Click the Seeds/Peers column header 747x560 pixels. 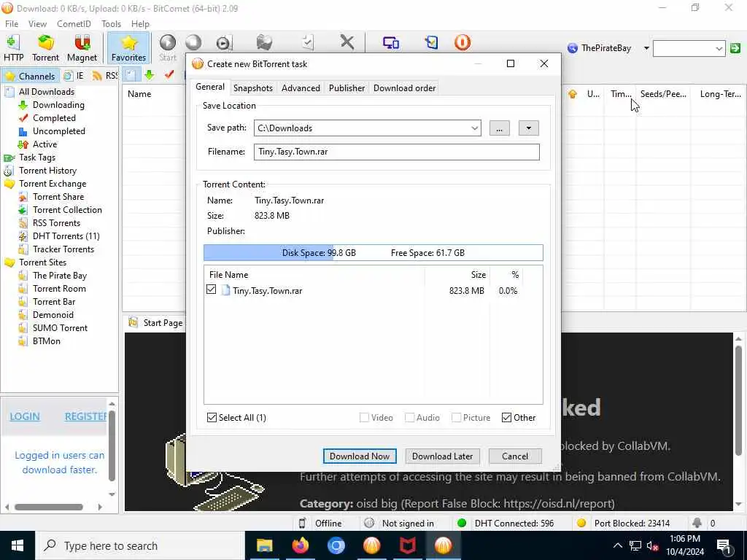(663, 94)
